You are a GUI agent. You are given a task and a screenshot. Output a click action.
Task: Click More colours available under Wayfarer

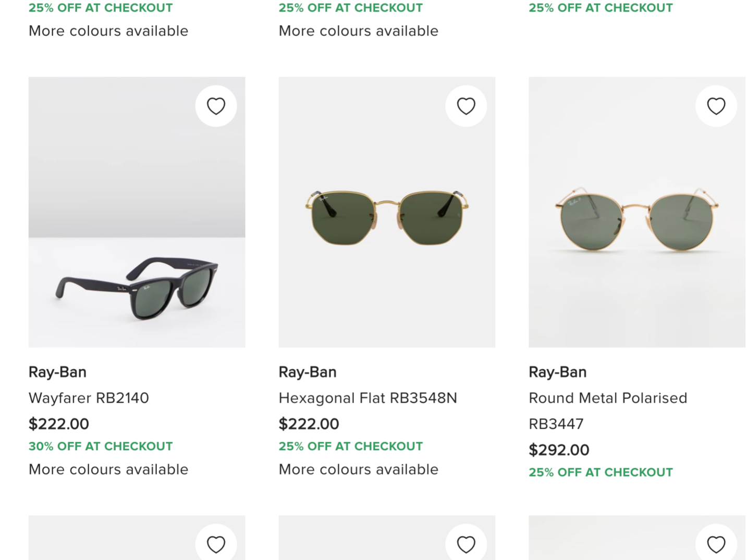click(108, 469)
